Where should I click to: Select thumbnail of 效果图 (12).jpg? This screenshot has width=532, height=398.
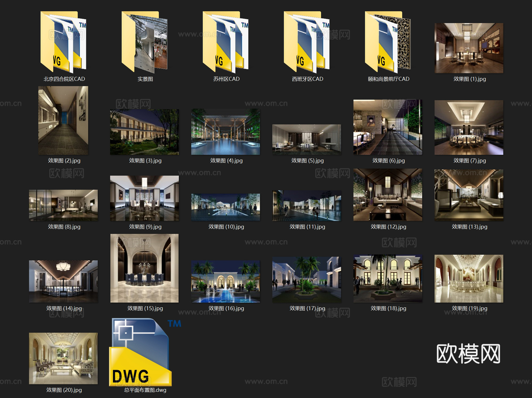point(388,195)
